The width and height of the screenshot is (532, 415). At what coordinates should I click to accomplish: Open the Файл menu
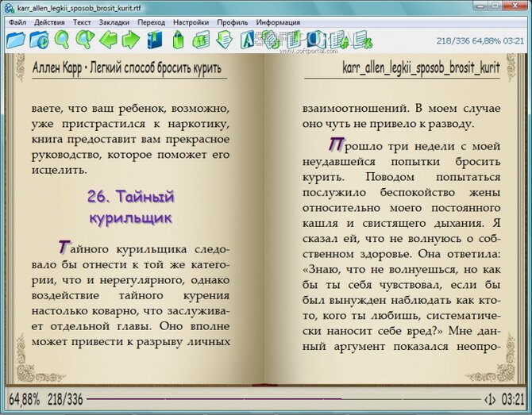[x=17, y=22]
